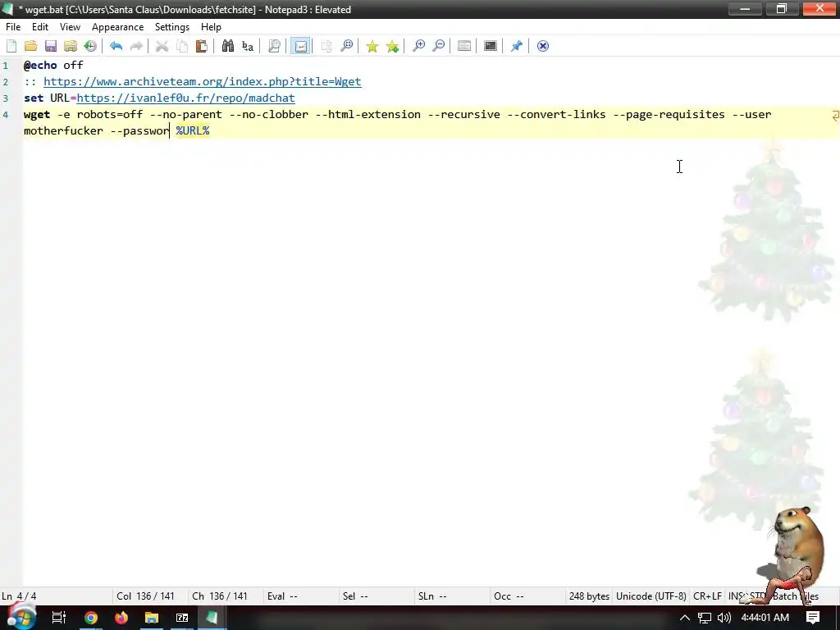
Task: Follow the archiveteam.org Wget link
Action: click(x=203, y=81)
